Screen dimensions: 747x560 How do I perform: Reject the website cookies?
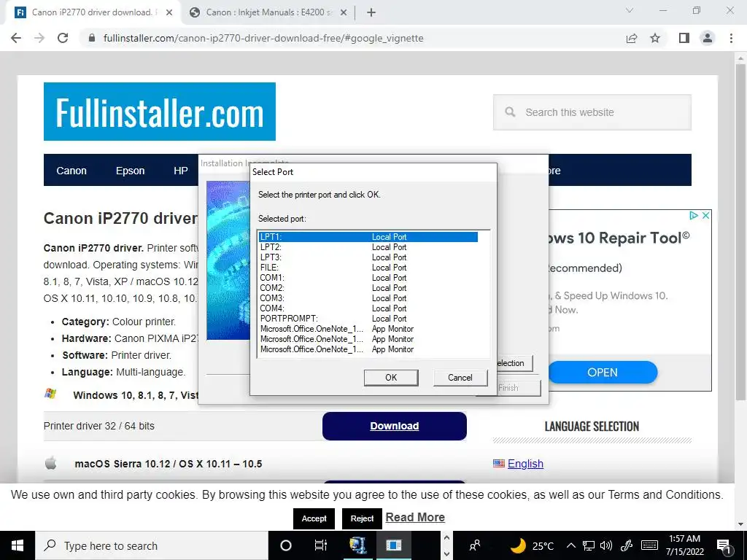tap(362, 518)
